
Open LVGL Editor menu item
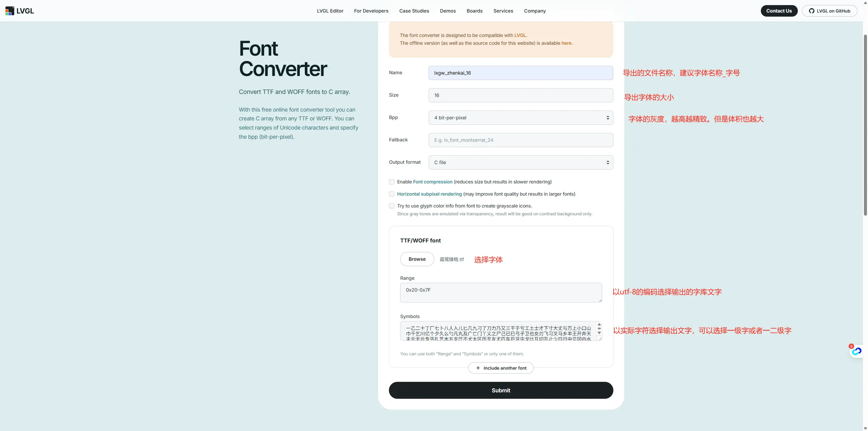click(330, 11)
